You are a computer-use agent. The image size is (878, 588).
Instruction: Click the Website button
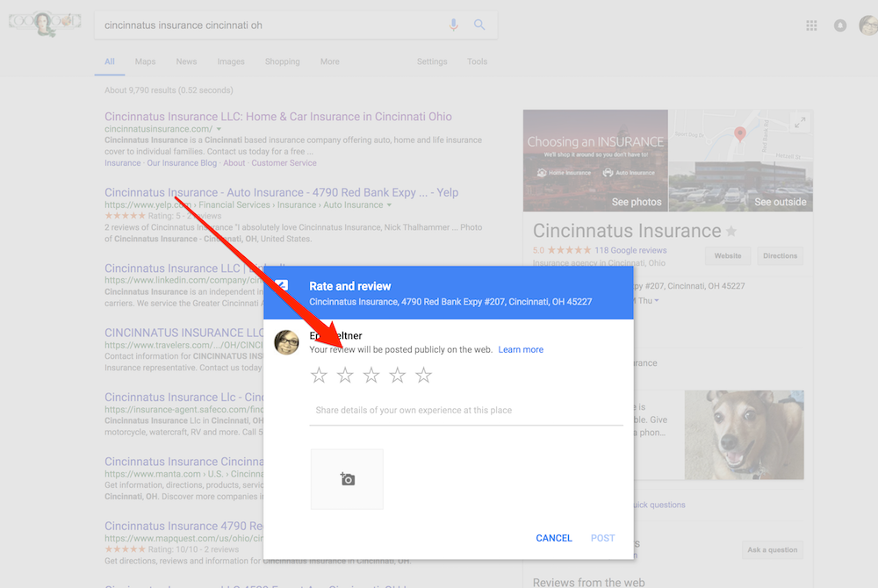point(728,255)
